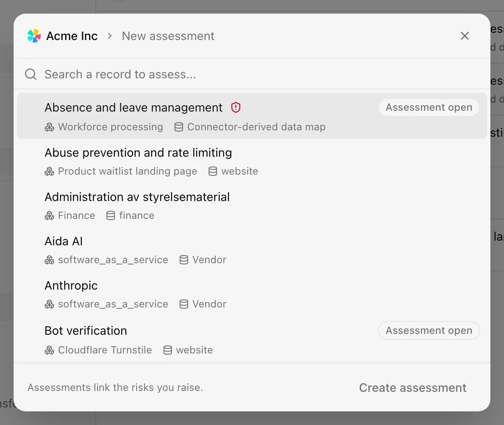
Task: Click cubes icon beside Workforce processing
Action: (x=49, y=127)
